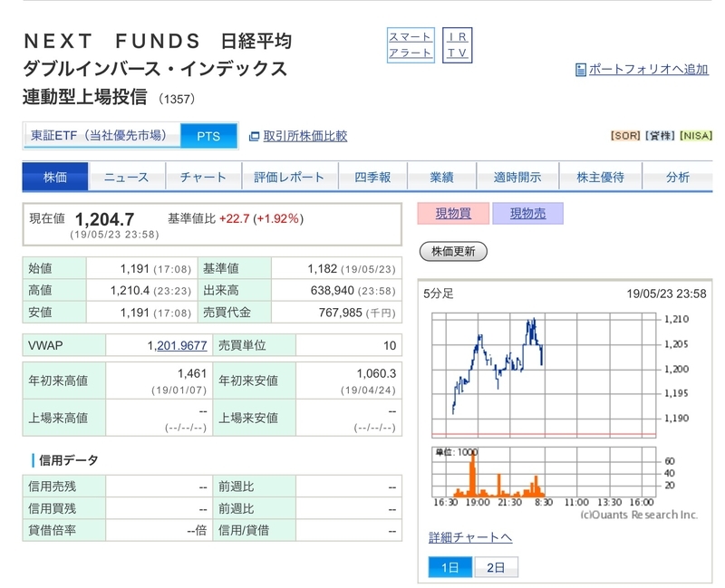Click the stock code (1357) text

[177, 99]
